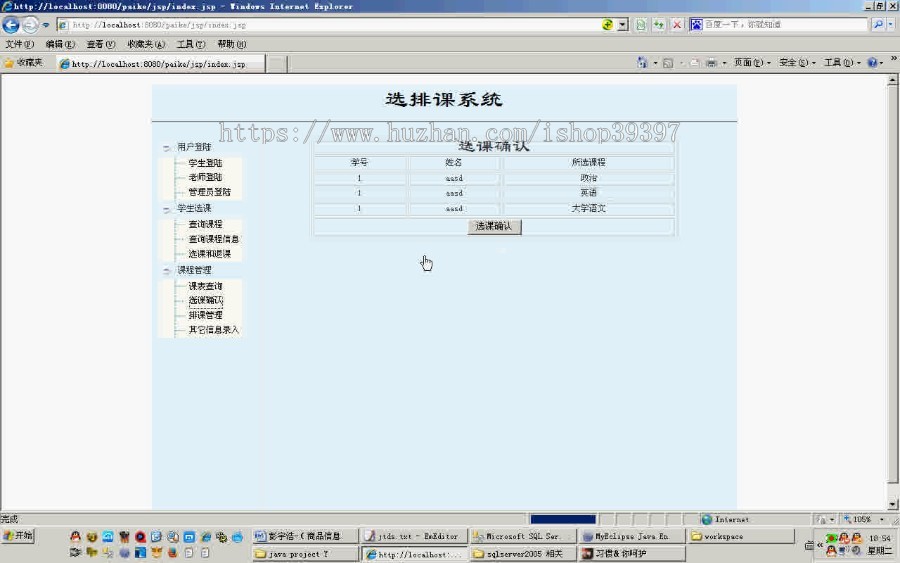Select the localhost index.jsp browser tab
The image size is (900, 563).
161,64
